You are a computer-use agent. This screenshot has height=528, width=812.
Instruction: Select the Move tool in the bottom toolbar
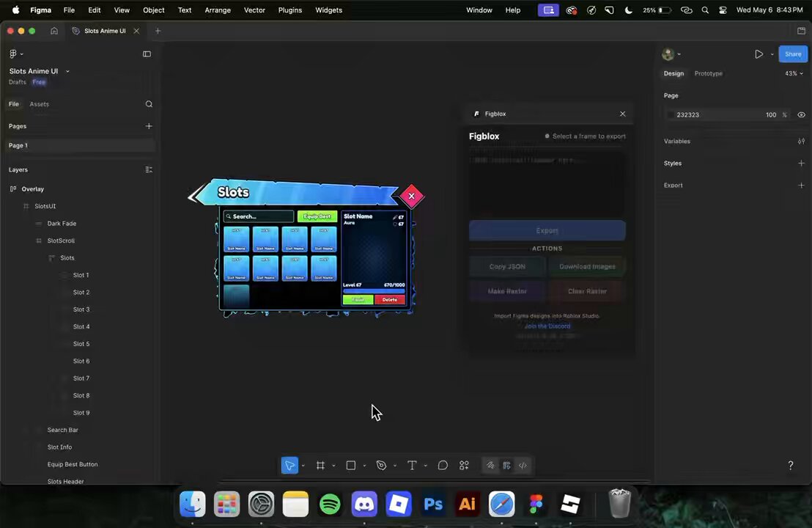(x=289, y=466)
